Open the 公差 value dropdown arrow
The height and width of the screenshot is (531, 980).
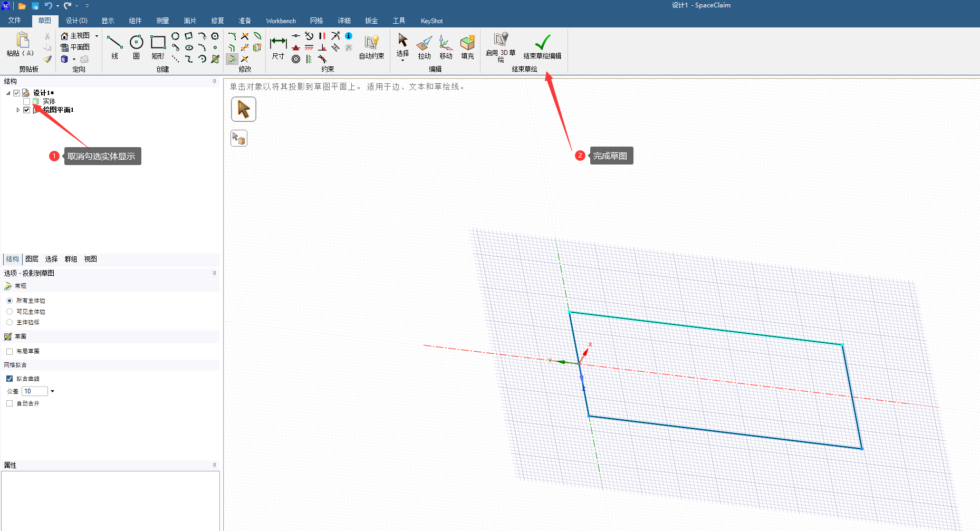(52, 391)
